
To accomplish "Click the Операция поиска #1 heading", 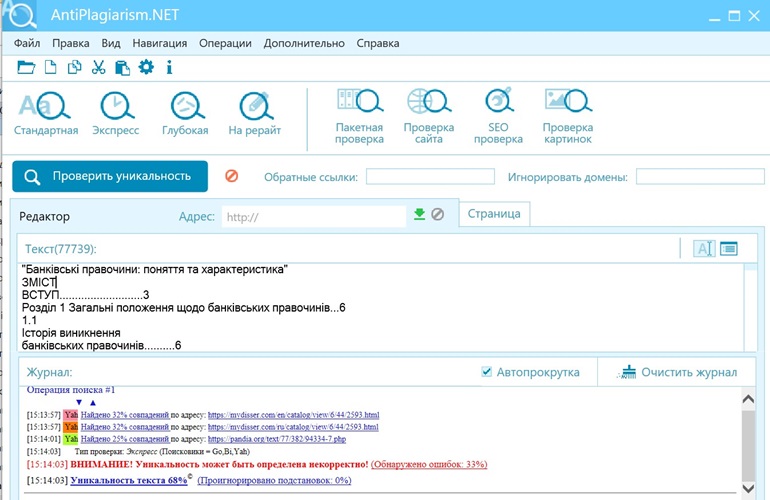I will pyautogui.click(x=71, y=390).
